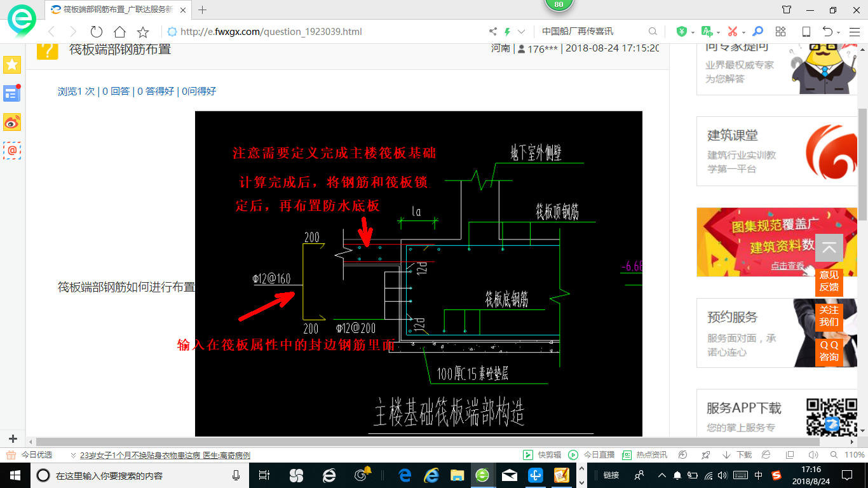Image resolution: width=868 pixels, height=488 pixels.
Task: Open File Explorer from the taskbar
Action: pyautogui.click(x=456, y=475)
